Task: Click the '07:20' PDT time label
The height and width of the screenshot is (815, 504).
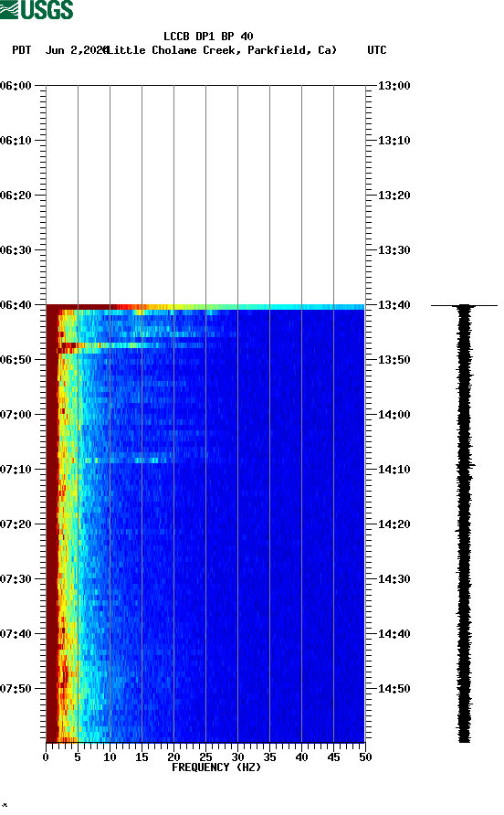Action: click(x=16, y=524)
